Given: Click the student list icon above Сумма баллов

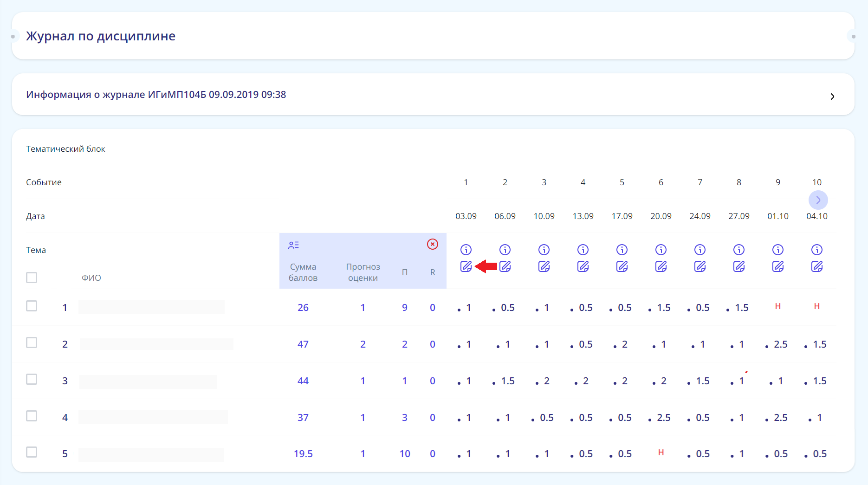Looking at the screenshot, I should (x=293, y=245).
